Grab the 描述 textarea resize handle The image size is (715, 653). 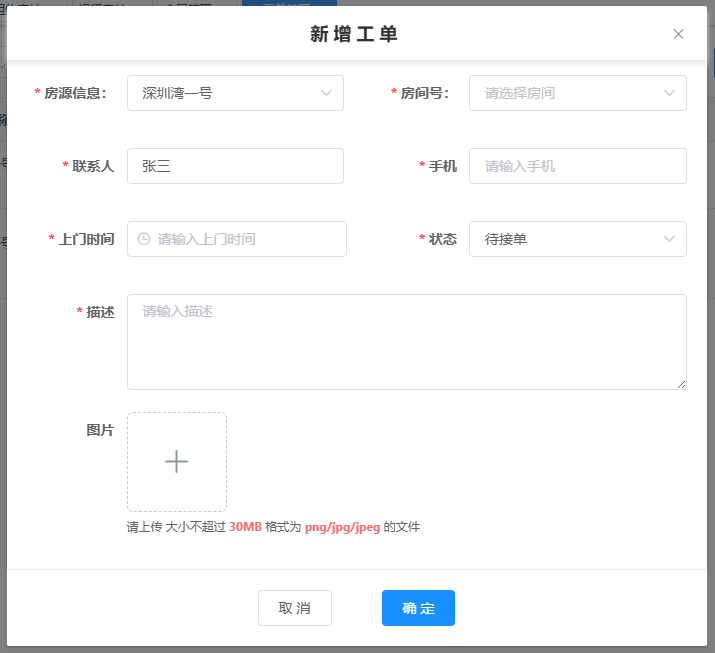pyautogui.click(x=681, y=384)
